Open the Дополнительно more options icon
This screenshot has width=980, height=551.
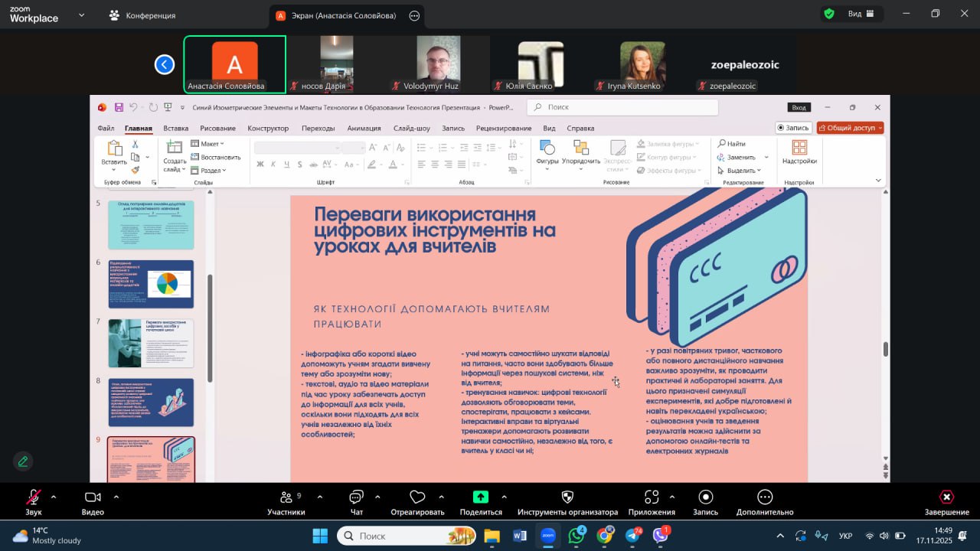pyautogui.click(x=765, y=498)
